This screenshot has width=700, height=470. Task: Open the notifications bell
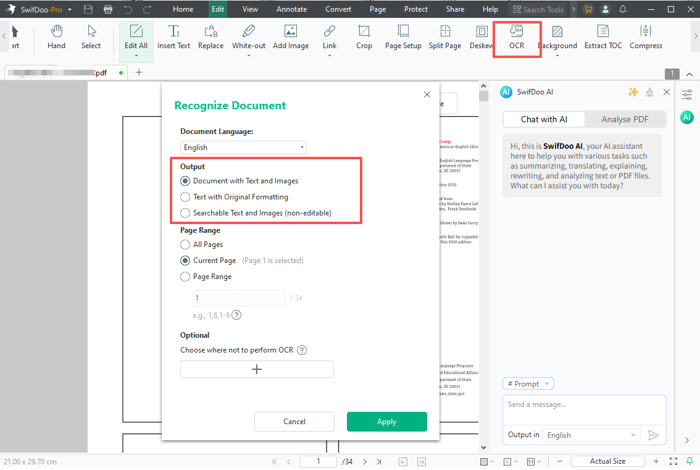pyautogui.click(x=623, y=9)
